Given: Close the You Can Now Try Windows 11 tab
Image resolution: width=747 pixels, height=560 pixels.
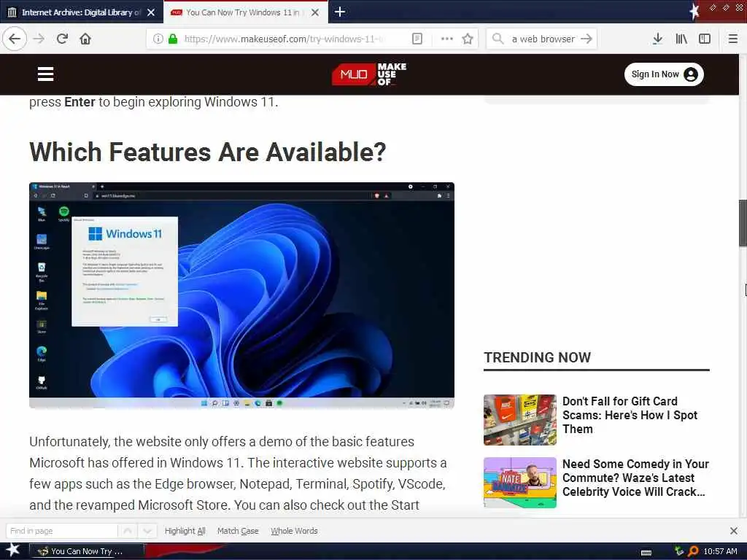Looking at the screenshot, I should pos(315,12).
